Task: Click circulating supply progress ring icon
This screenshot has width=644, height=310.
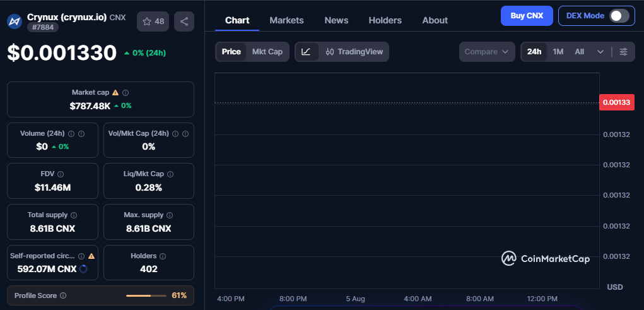Action: (x=83, y=269)
